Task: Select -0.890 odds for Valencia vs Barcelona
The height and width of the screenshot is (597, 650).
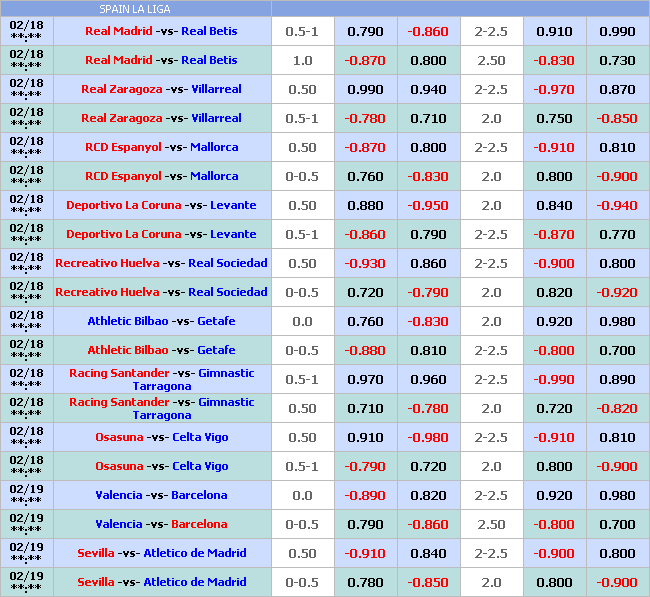Action: coord(365,495)
